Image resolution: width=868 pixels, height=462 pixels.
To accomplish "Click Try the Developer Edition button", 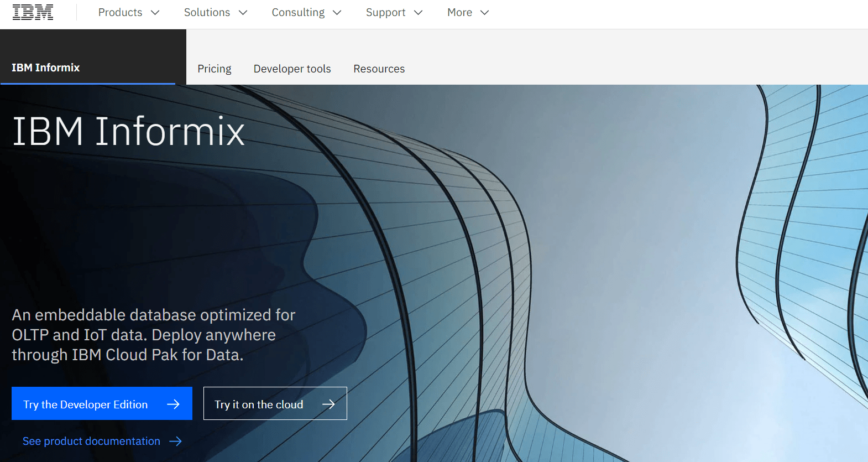I will coord(102,403).
